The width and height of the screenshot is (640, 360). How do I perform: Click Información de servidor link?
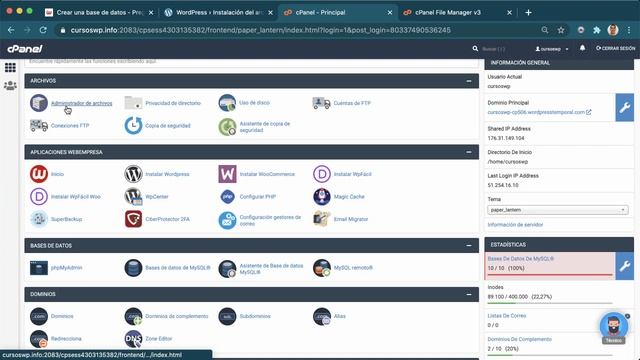515,224
